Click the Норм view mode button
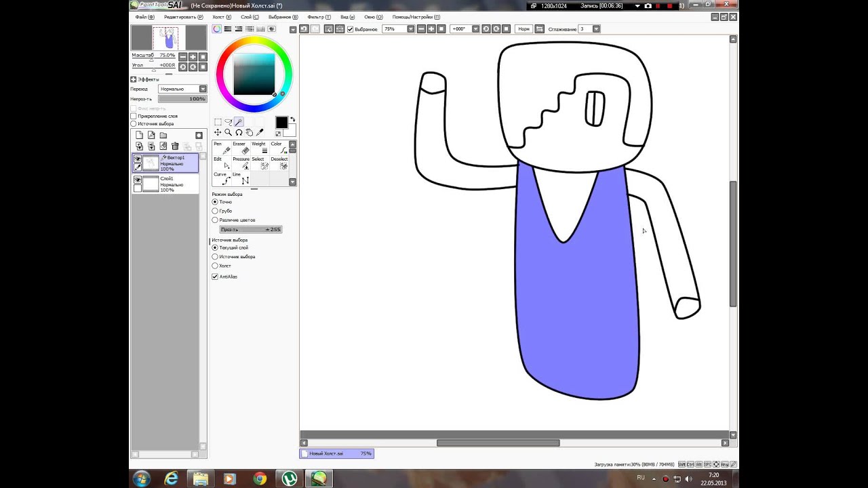This screenshot has height=488, width=868. [524, 29]
